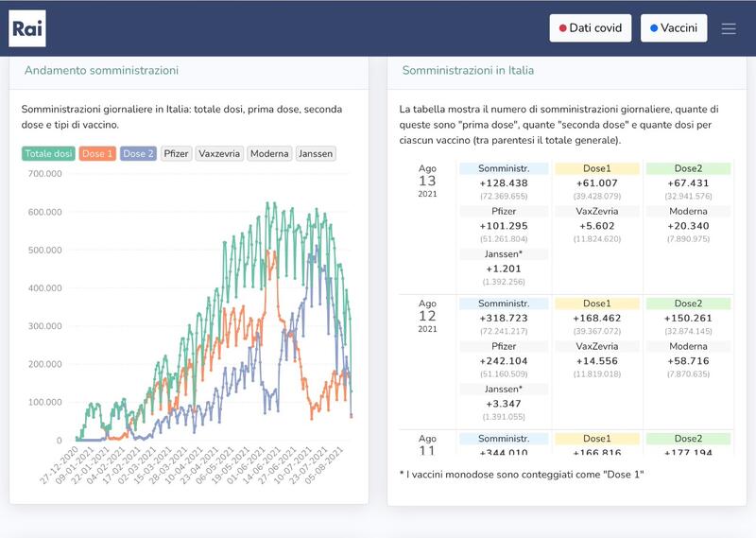The width and height of the screenshot is (756, 538).
Task: Toggle the Vaxzevria chart series
Action: pyautogui.click(x=219, y=153)
